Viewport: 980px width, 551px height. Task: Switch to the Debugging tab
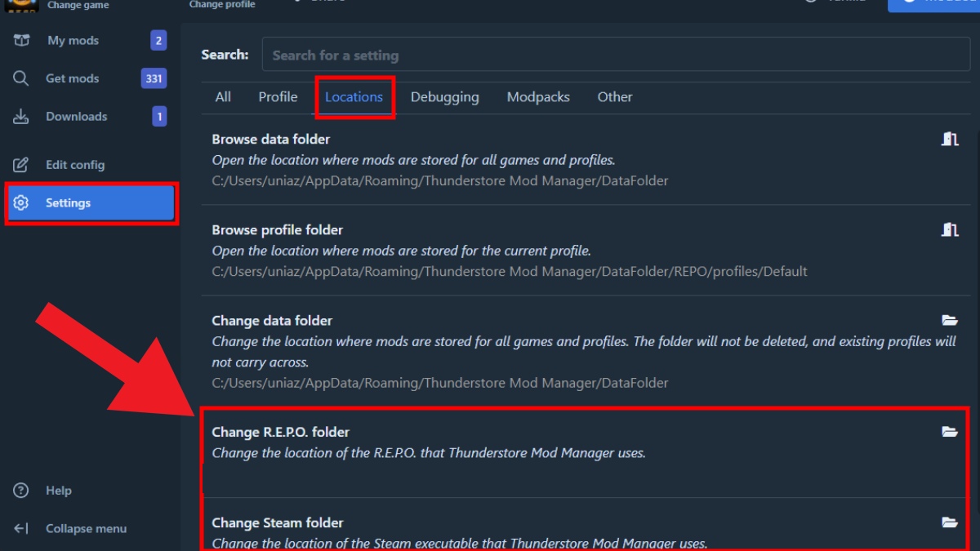(x=444, y=96)
